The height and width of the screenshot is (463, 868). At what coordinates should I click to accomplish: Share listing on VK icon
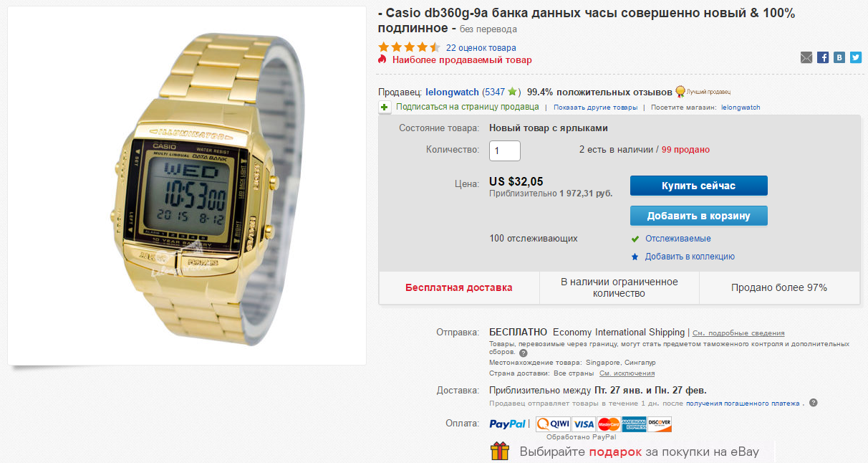pos(839,57)
